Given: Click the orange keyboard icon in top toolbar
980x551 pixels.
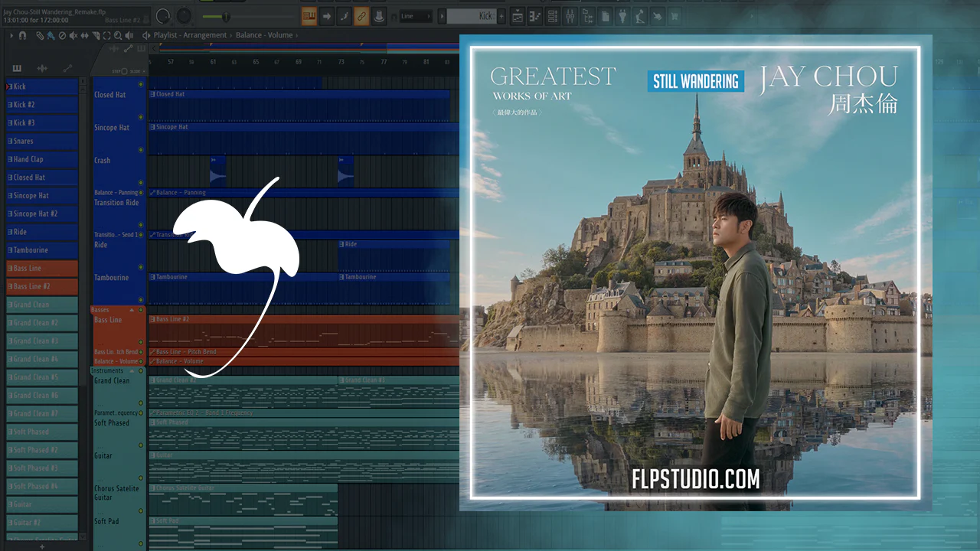Looking at the screenshot, I should 309,15.
